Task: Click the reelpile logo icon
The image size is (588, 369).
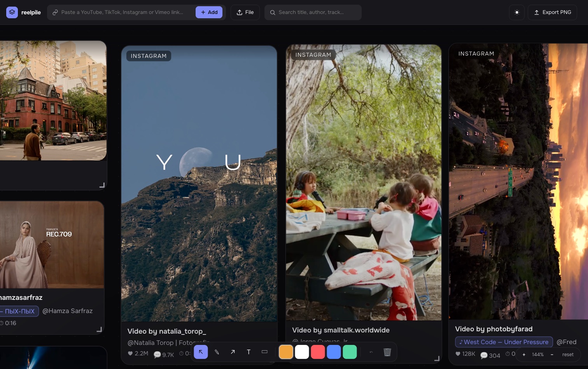Action: click(12, 12)
